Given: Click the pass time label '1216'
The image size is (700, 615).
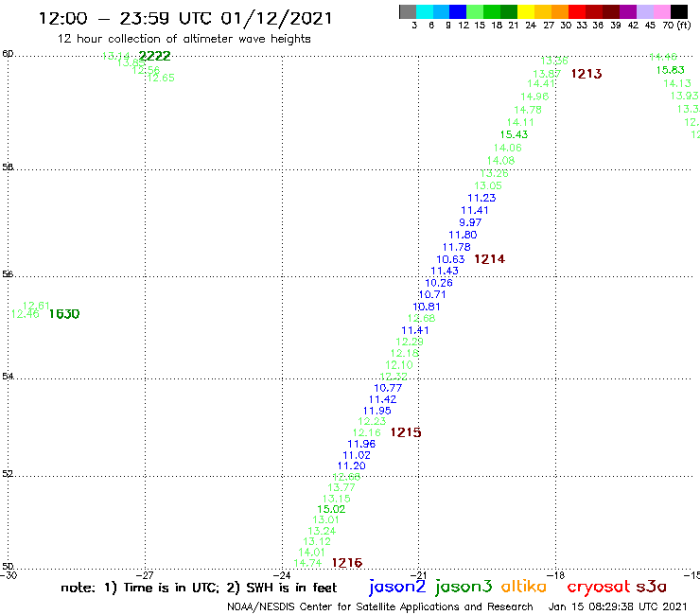Looking at the screenshot, I should pos(347,563).
